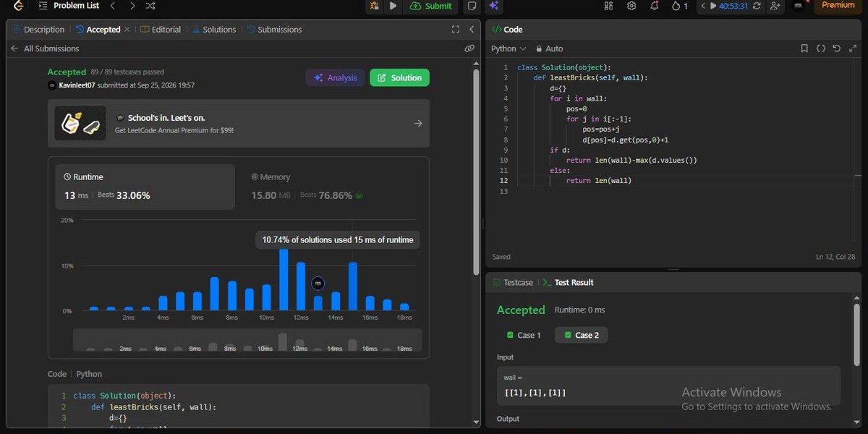This screenshot has height=434, width=868.
Task: Pick a random problem with shuffle icon
Action: (x=150, y=6)
